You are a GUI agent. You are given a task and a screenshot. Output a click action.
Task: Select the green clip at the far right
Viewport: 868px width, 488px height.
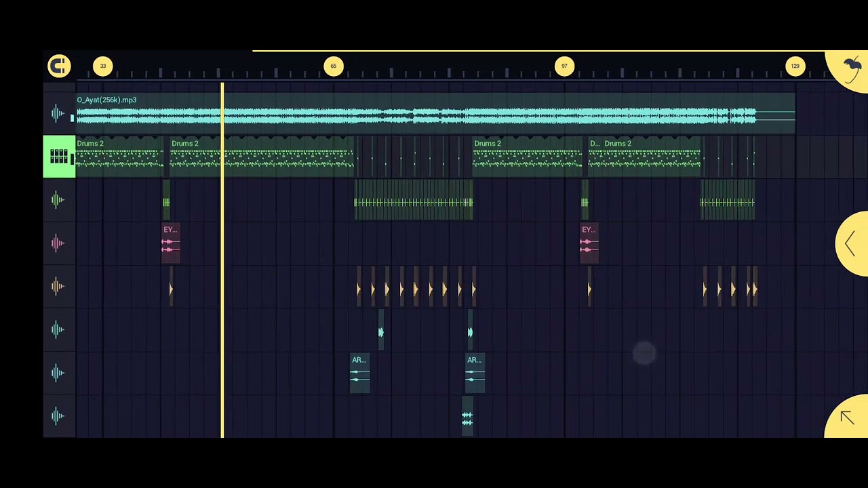click(x=728, y=200)
